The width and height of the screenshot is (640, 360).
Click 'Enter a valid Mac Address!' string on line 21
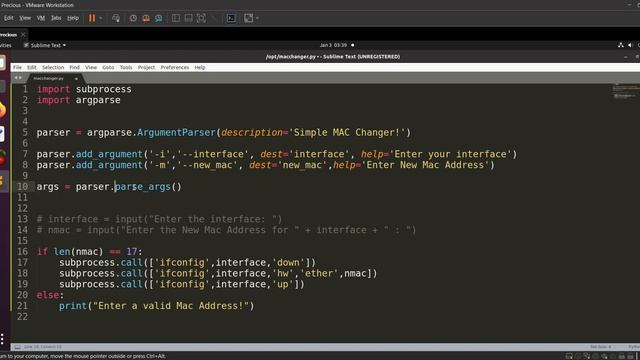pos(171,306)
